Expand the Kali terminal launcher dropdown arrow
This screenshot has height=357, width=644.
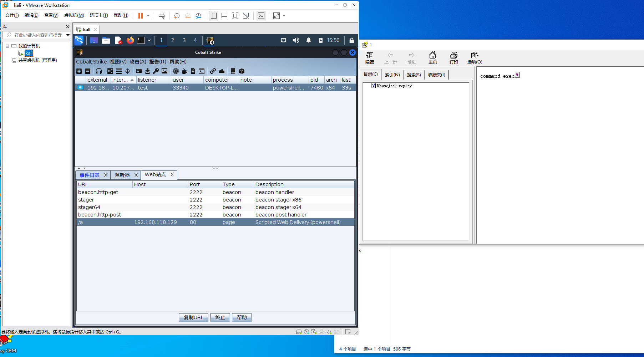click(x=149, y=40)
